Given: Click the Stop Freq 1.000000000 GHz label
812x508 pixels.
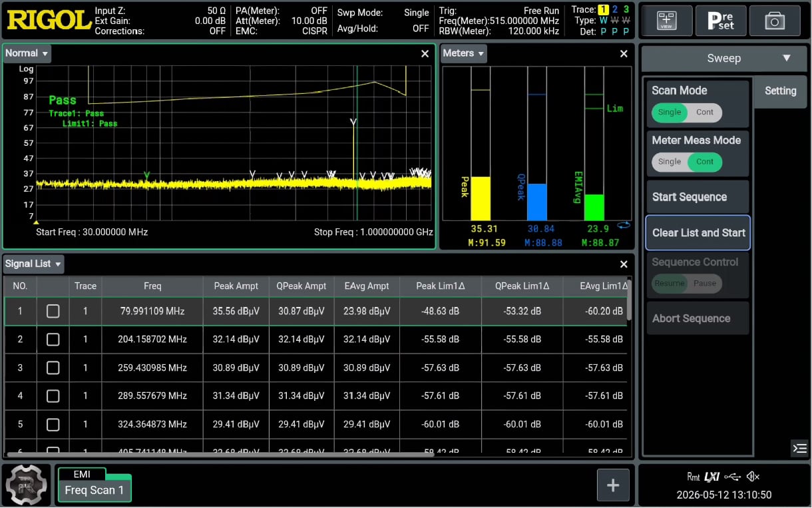Looking at the screenshot, I should tap(373, 232).
